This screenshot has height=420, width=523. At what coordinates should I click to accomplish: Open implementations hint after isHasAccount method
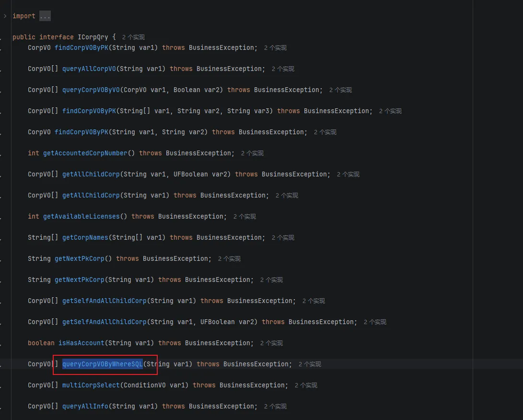[x=271, y=343]
